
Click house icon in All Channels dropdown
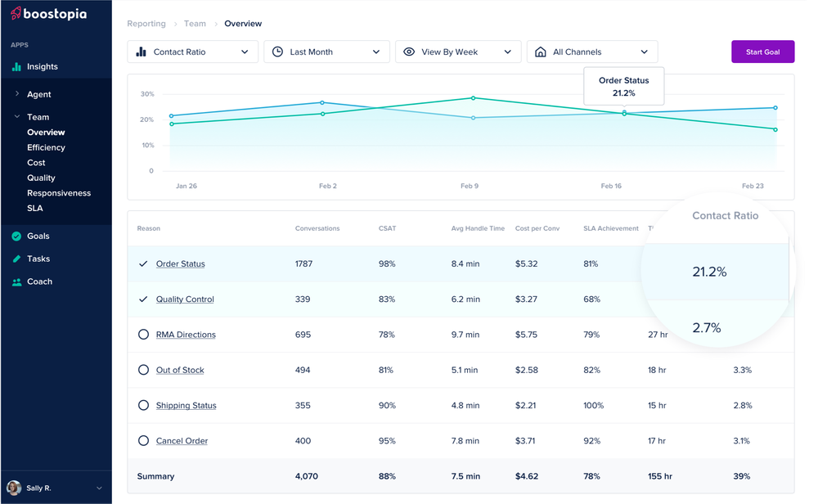coord(541,52)
